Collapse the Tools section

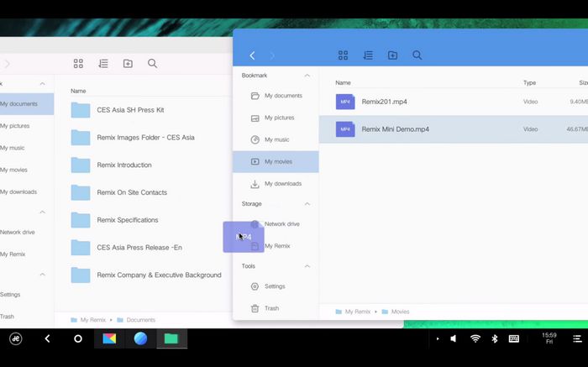click(307, 266)
